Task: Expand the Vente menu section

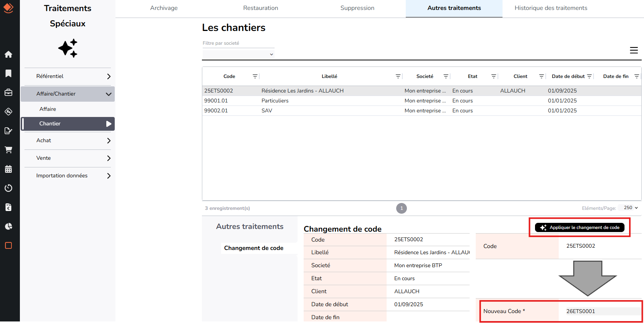Action: tap(68, 158)
